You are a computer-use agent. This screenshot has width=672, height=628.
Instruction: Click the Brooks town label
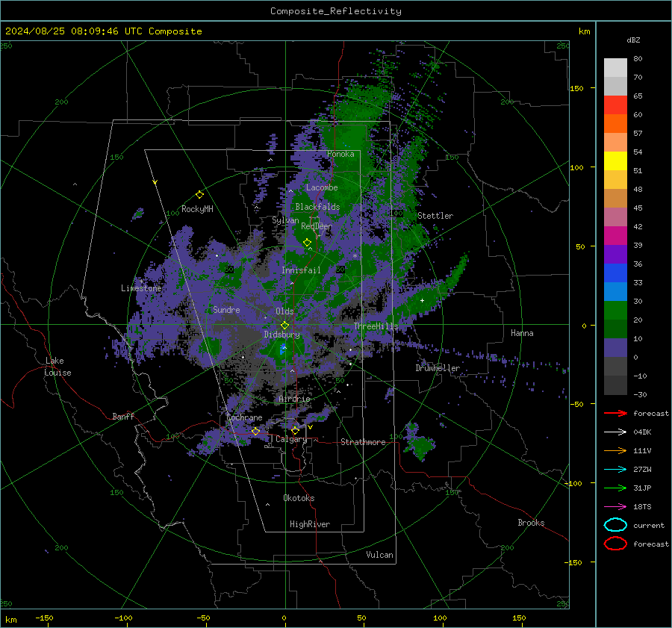[531, 523]
